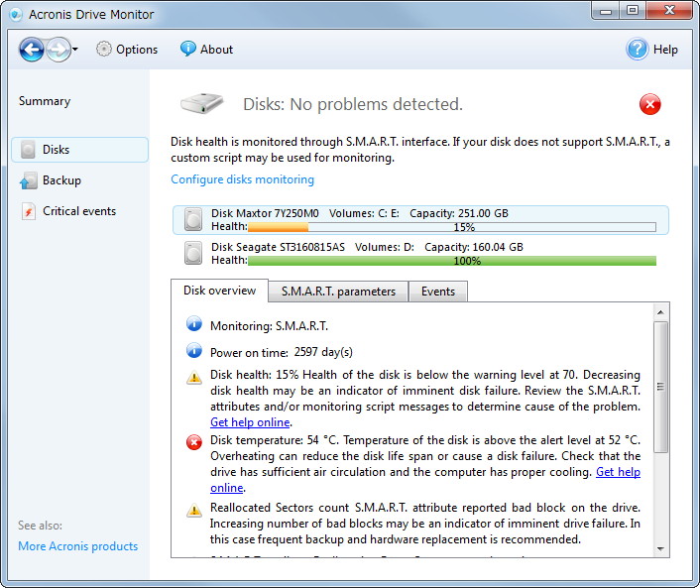The width and height of the screenshot is (700, 588).
Task: Click the Disk temperature red error icon
Action: [x=193, y=442]
